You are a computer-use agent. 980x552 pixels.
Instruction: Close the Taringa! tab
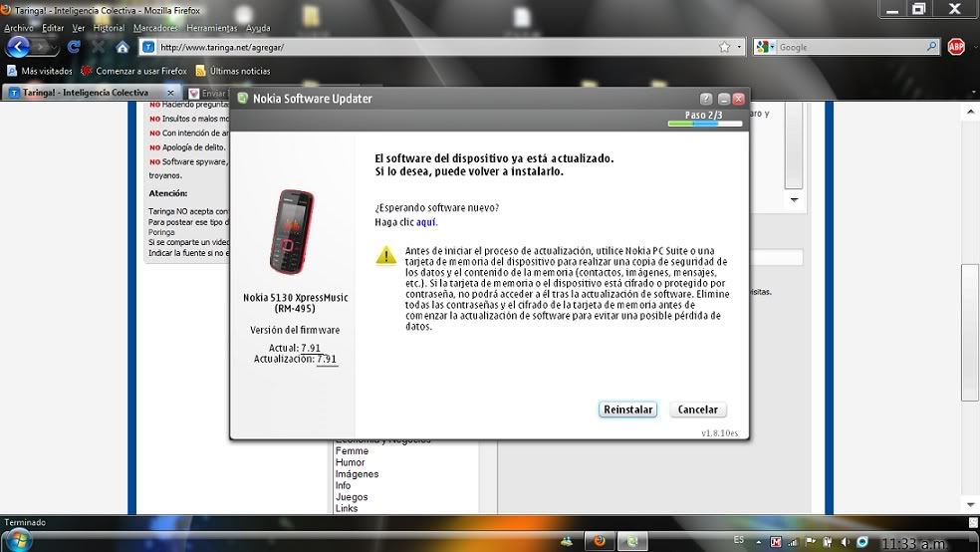(170, 93)
